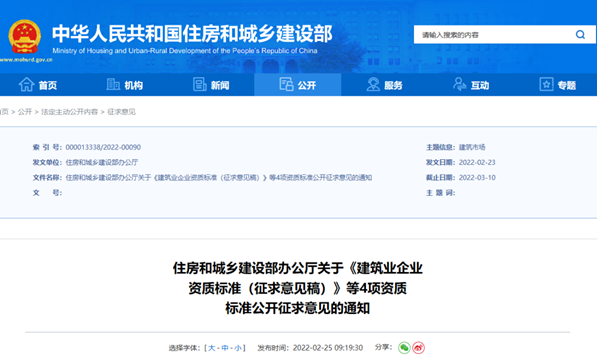Screen dimensions: 597x360
Task: Click the person icon beside 服务
Action: coord(373,84)
